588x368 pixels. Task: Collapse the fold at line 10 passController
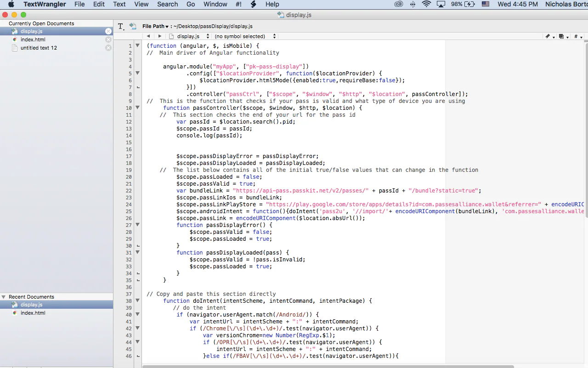(x=137, y=108)
